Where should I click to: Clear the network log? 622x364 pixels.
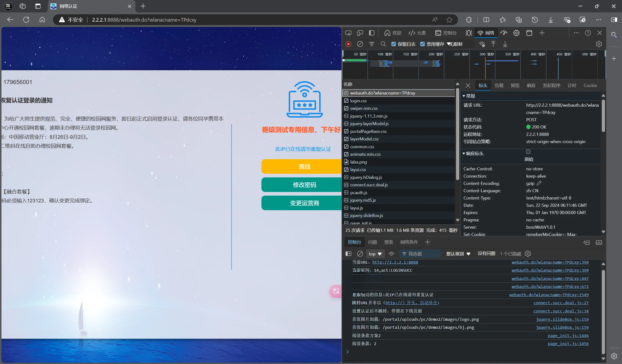pyautogui.click(x=360, y=44)
